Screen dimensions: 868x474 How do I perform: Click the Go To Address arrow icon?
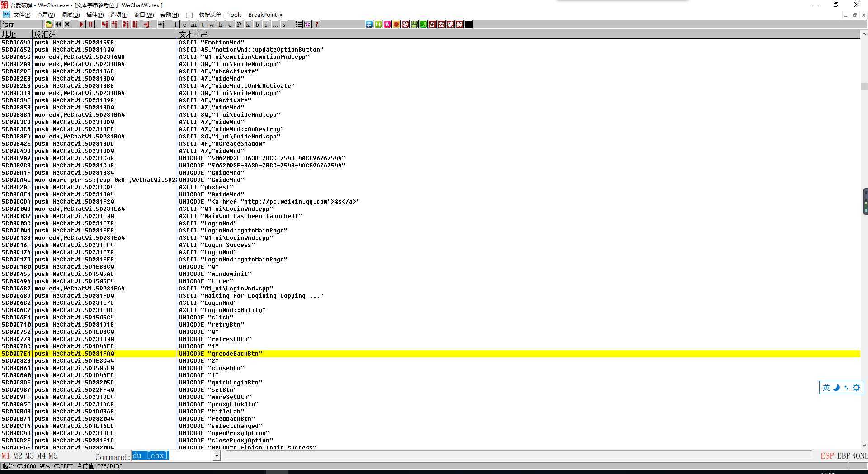[161, 24]
